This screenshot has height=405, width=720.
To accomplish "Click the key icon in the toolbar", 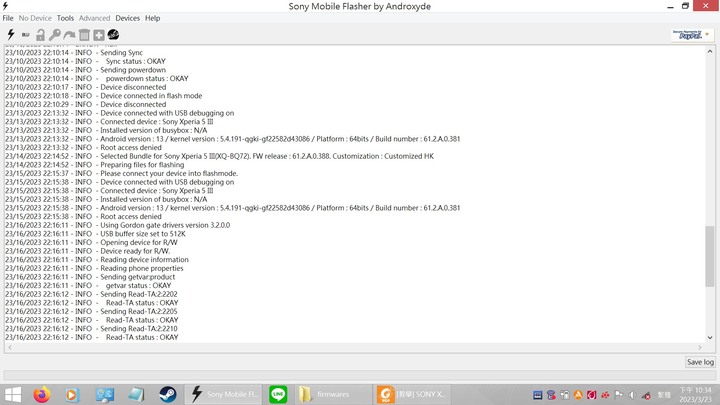I will [x=55, y=35].
